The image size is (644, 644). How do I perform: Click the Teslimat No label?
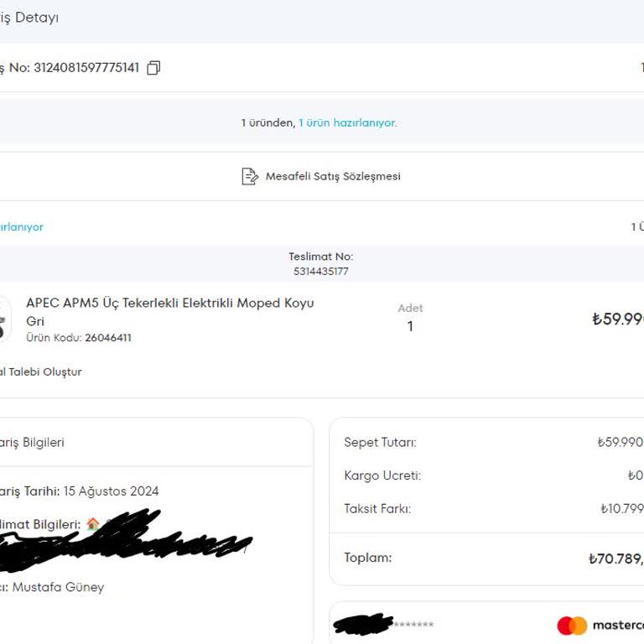321,257
